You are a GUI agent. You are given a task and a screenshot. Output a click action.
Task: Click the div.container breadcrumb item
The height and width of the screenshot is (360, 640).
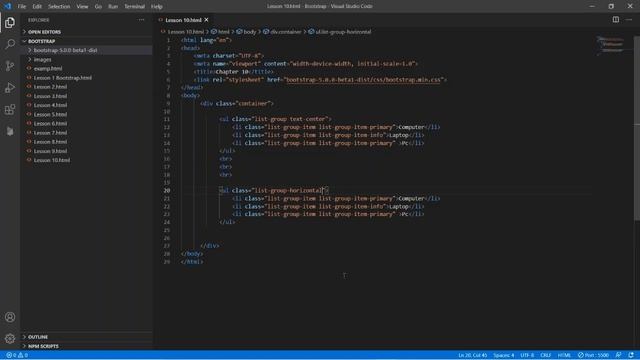pos(282,32)
